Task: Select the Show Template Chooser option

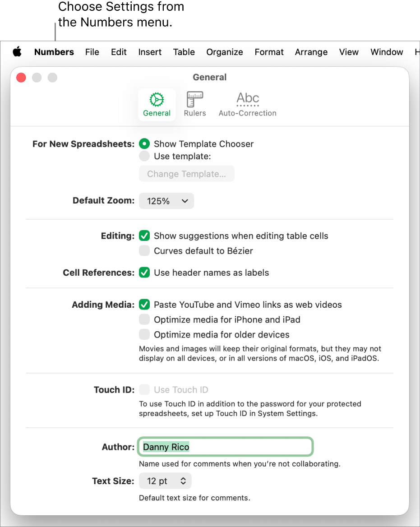Action: [x=144, y=143]
